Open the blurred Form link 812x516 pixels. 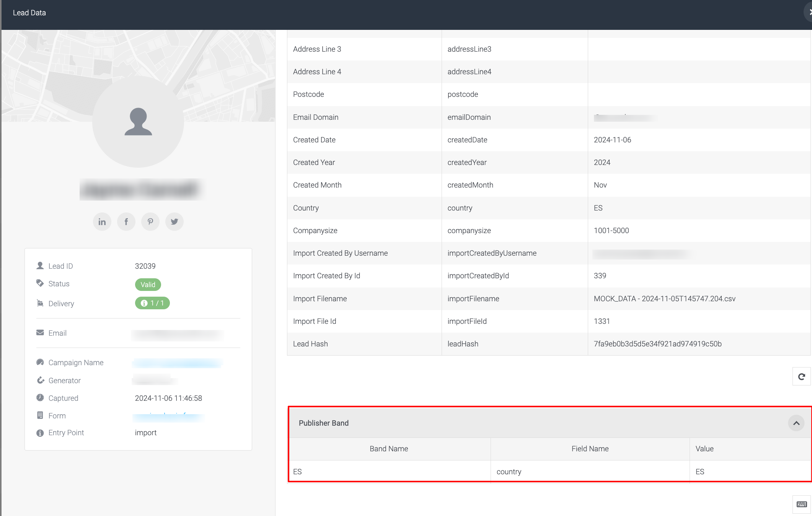pos(168,416)
